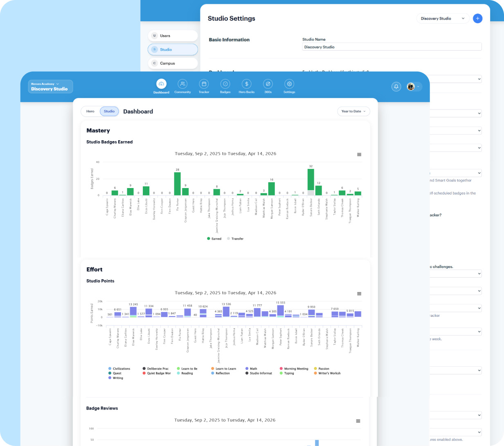Image resolution: width=504 pixels, height=446 pixels.
Task: Click the Sanaro Becker badges bar labeled 32
Action: pyautogui.click(x=311, y=182)
